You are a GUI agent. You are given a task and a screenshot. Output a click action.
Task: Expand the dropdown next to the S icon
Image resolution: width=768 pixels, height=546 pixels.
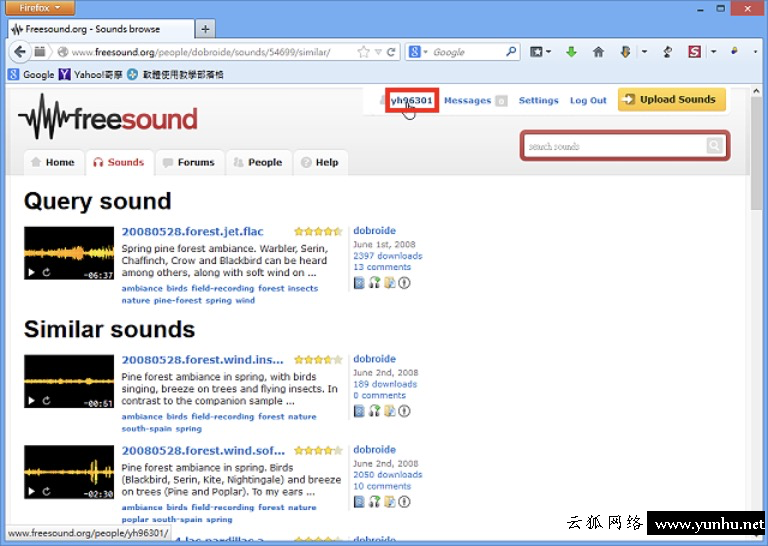coord(714,51)
